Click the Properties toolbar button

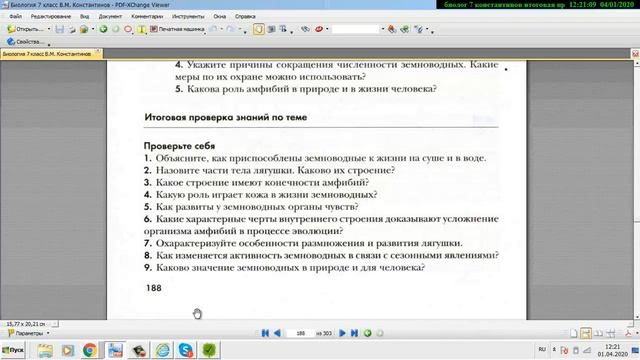(26, 42)
